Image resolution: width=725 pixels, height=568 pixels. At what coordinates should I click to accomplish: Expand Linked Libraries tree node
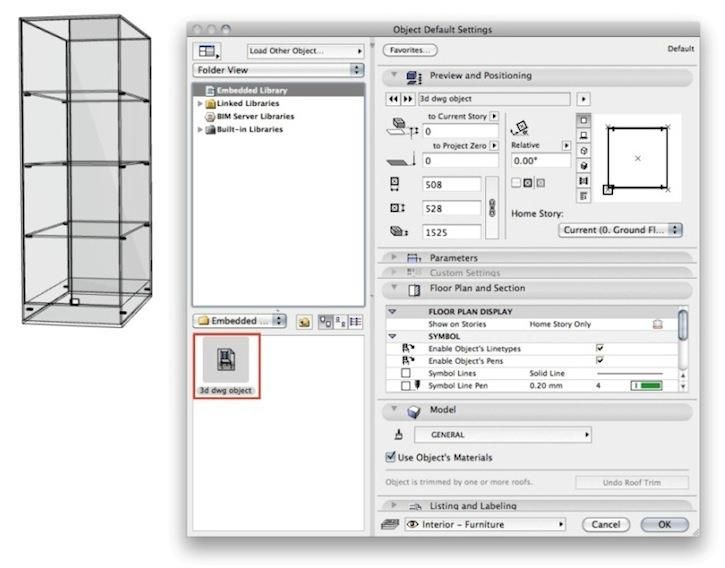(200, 103)
